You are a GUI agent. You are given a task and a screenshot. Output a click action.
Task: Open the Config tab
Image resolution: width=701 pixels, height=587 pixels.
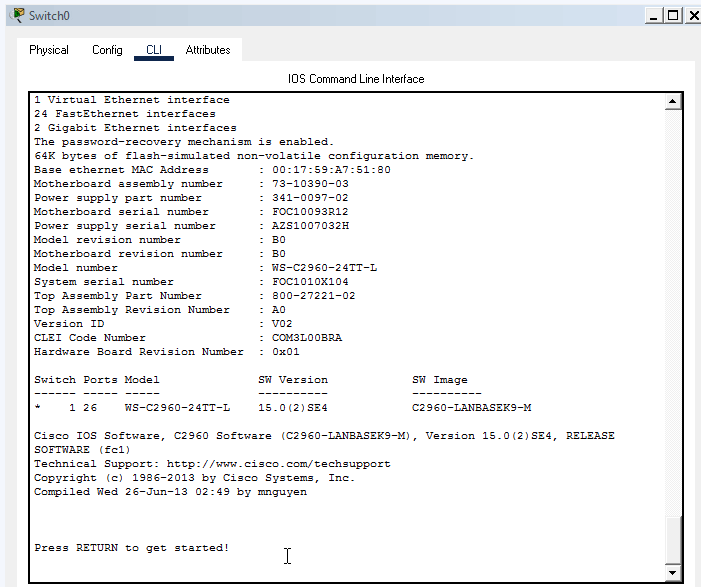(x=107, y=50)
